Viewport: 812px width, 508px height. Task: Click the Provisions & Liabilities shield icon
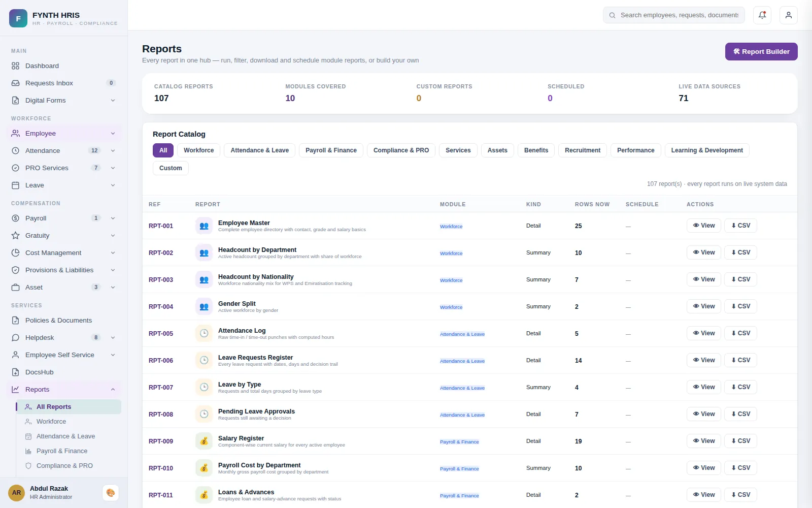click(x=15, y=270)
